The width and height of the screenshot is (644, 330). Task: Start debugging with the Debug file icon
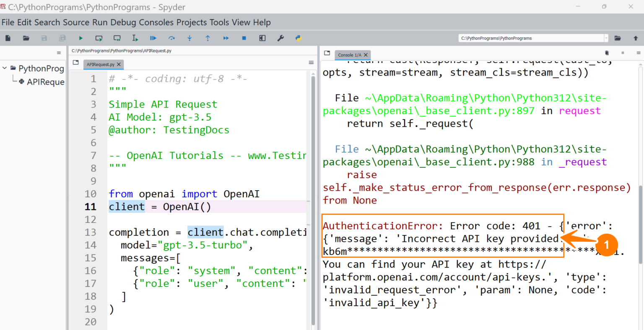(153, 38)
